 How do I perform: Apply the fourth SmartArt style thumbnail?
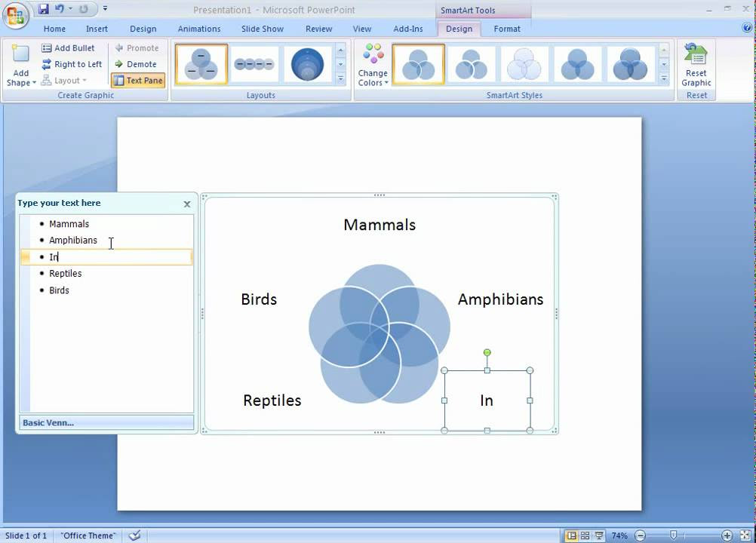[577, 64]
